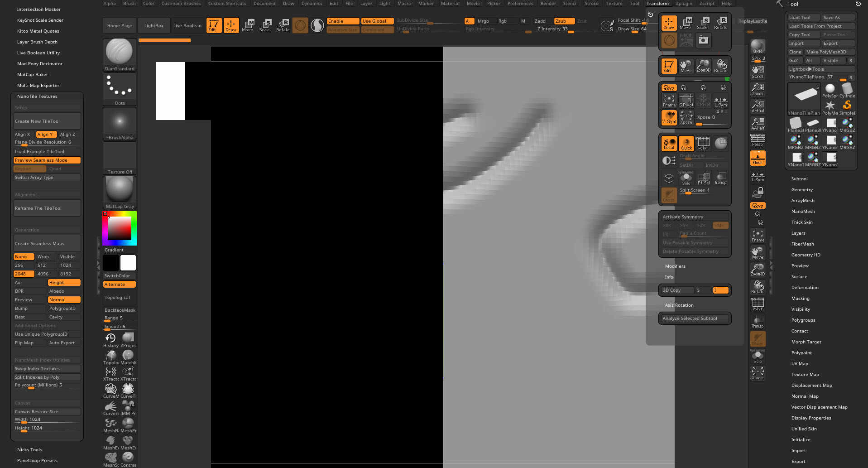Open the Preferences menu
The image size is (868, 468).
tap(520, 4)
